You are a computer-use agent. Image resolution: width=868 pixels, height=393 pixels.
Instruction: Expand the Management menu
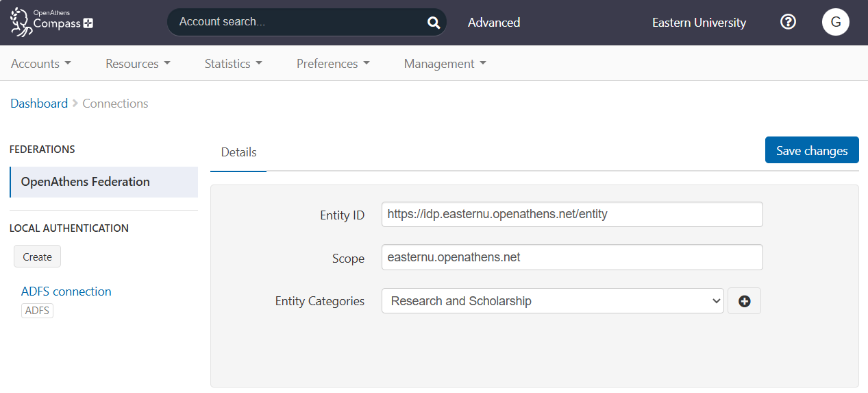click(x=445, y=64)
